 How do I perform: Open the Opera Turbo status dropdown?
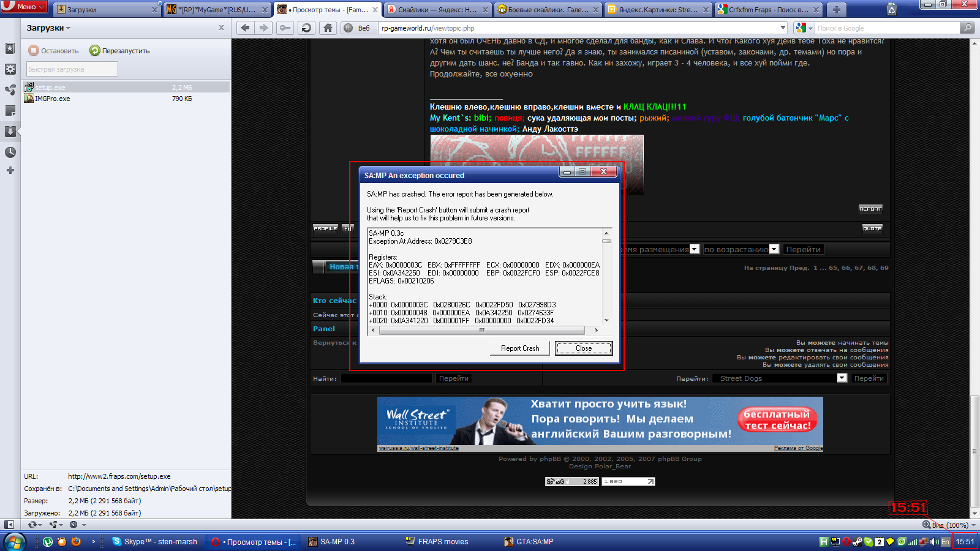point(78,525)
